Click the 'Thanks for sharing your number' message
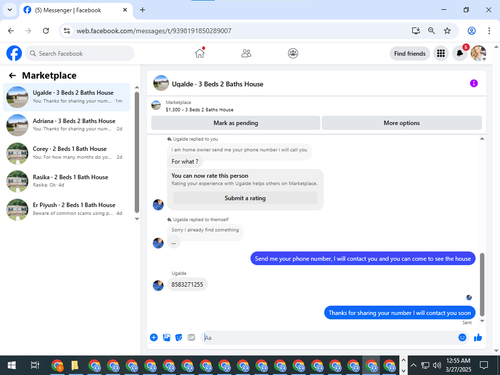This screenshot has width=500, height=375. [400, 313]
